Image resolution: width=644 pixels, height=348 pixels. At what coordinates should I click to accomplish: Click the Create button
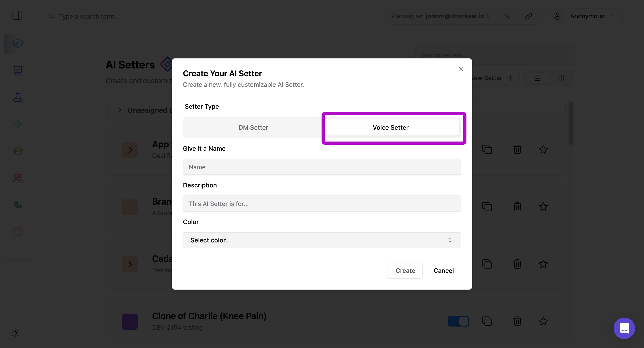click(x=405, y=270)
